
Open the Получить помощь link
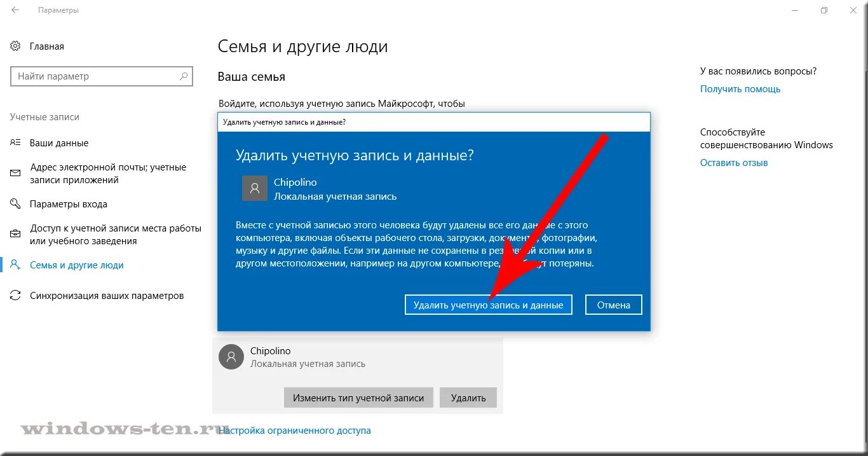point(740,89)
